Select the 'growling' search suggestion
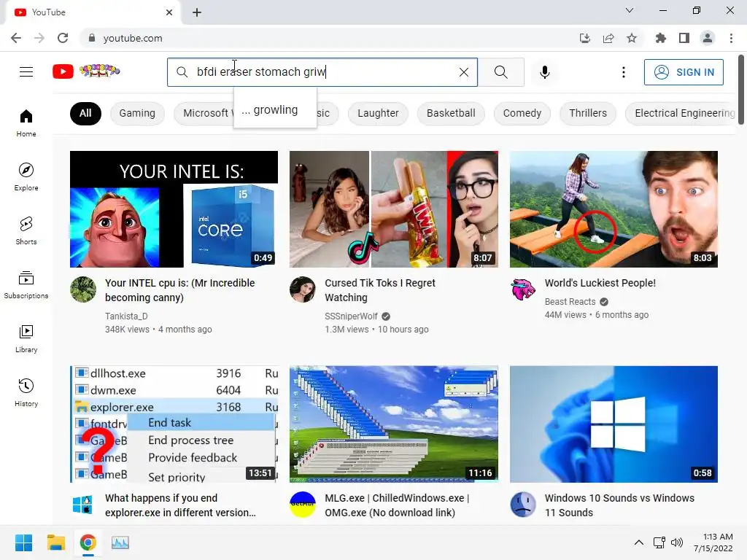This screenshot has height=560, width=747. (275, 110)
